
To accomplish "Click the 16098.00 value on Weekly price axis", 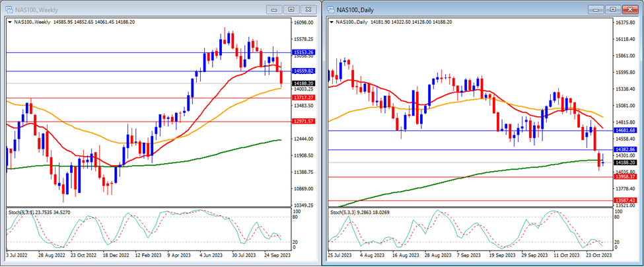I will [x=304, y=22].
